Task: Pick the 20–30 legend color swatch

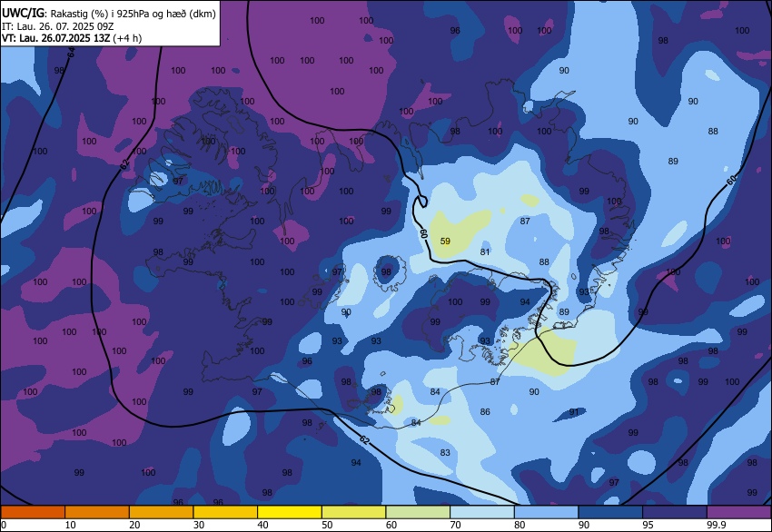Action: click(x=161, y=512)
